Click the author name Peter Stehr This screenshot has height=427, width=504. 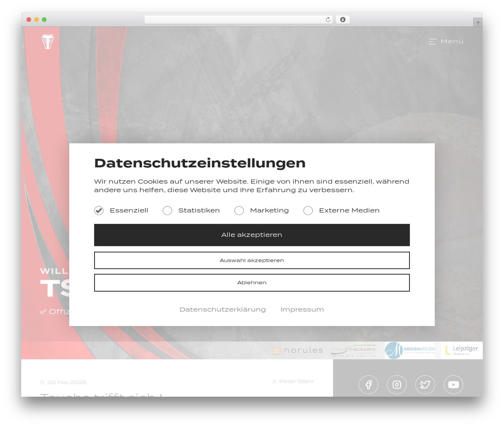(x=296, y=381)
